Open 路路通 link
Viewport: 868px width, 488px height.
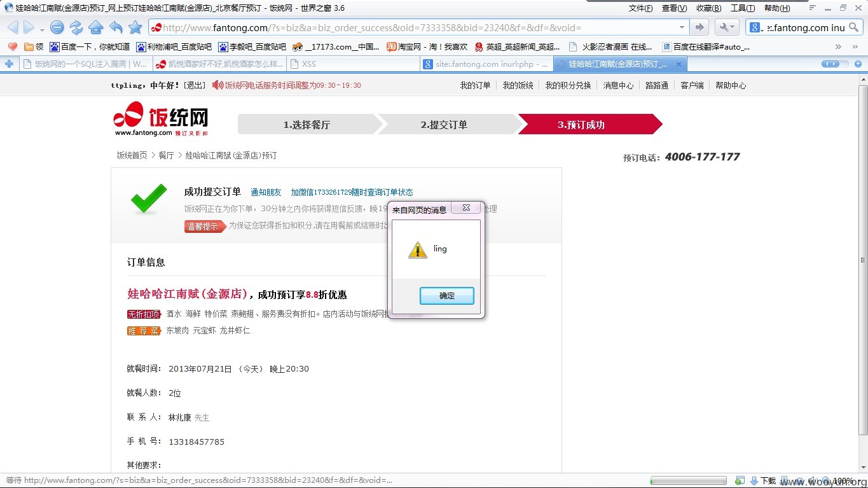(x=657, y=85)
